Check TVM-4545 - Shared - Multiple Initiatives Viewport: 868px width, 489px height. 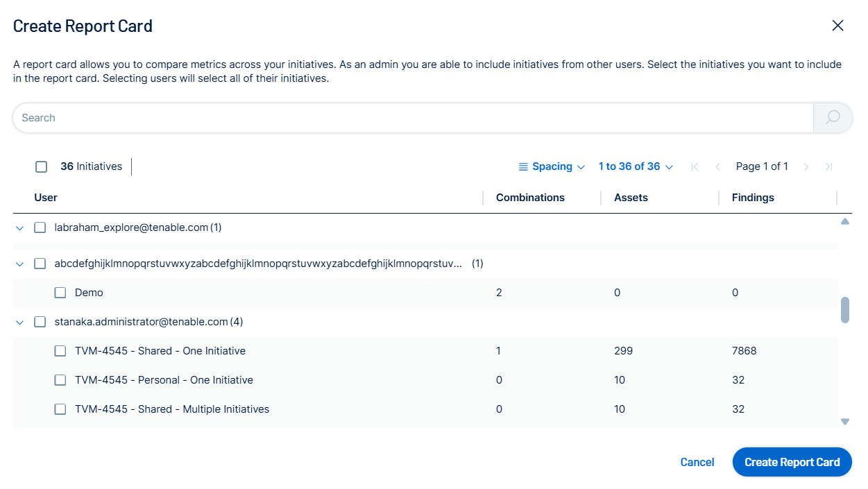coord(60,409)
